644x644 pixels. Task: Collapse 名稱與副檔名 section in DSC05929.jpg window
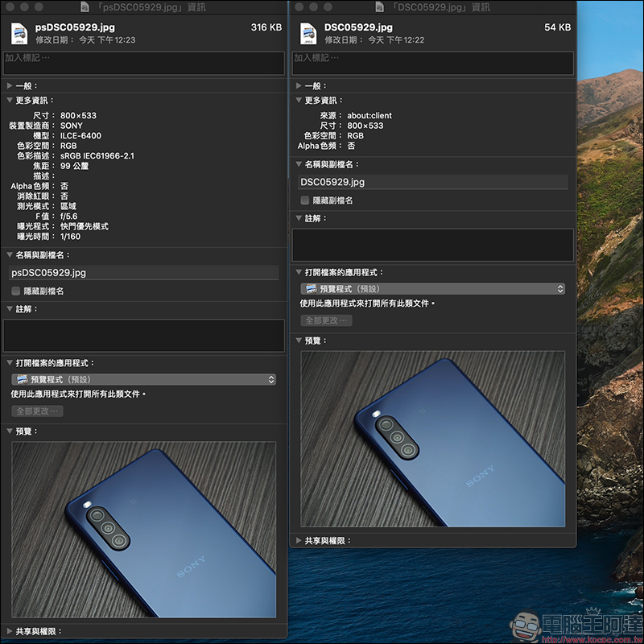299,164
